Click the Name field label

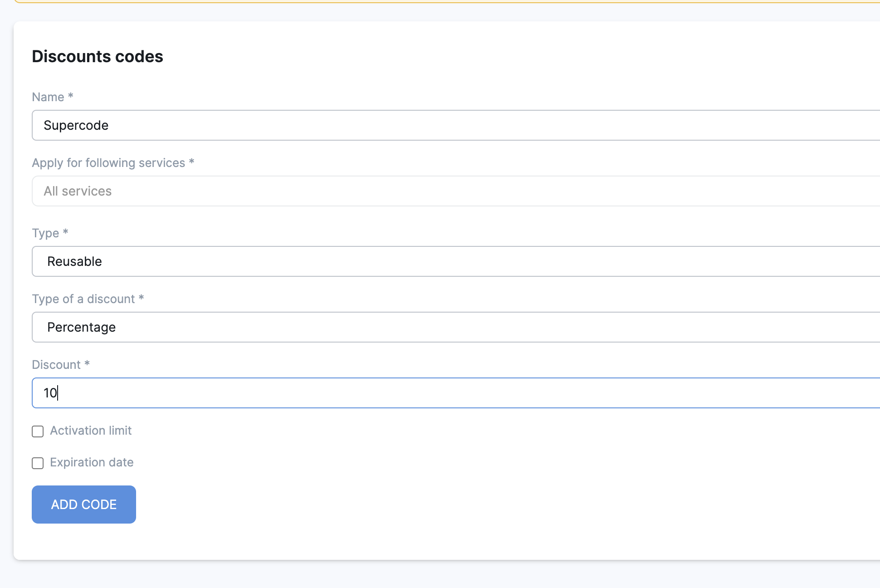[48, 97]
